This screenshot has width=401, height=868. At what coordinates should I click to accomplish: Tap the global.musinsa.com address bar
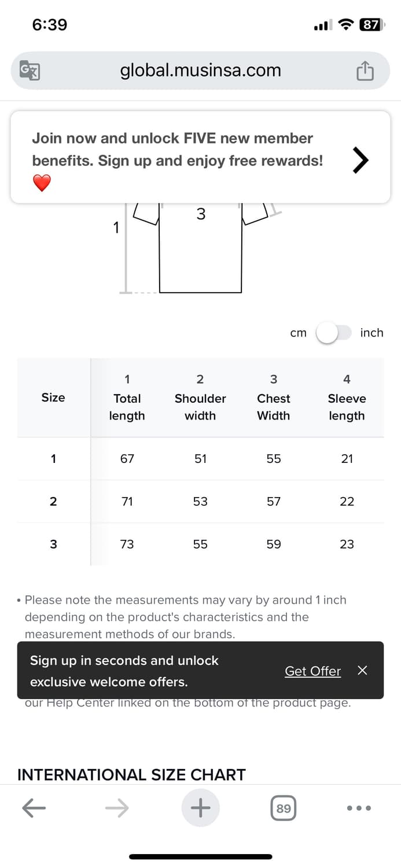(200, 71)
